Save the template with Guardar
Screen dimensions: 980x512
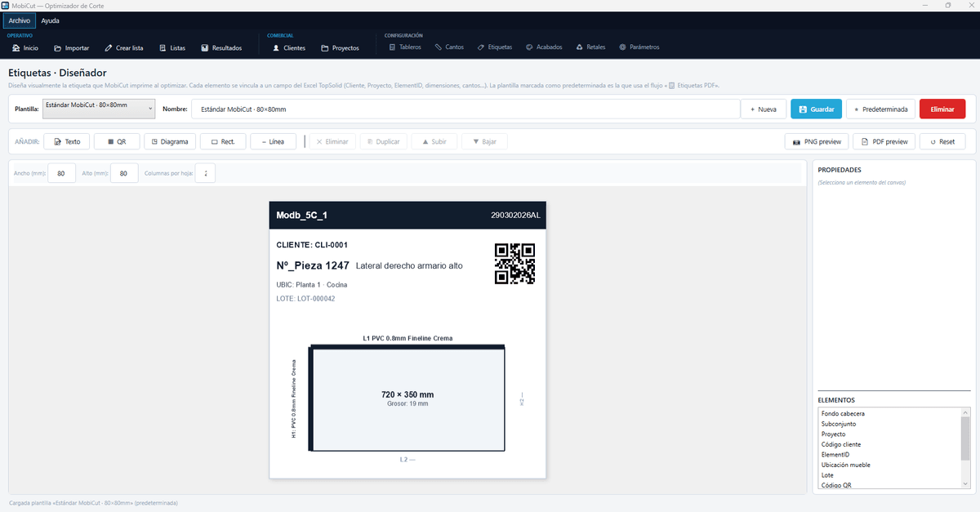816,109
